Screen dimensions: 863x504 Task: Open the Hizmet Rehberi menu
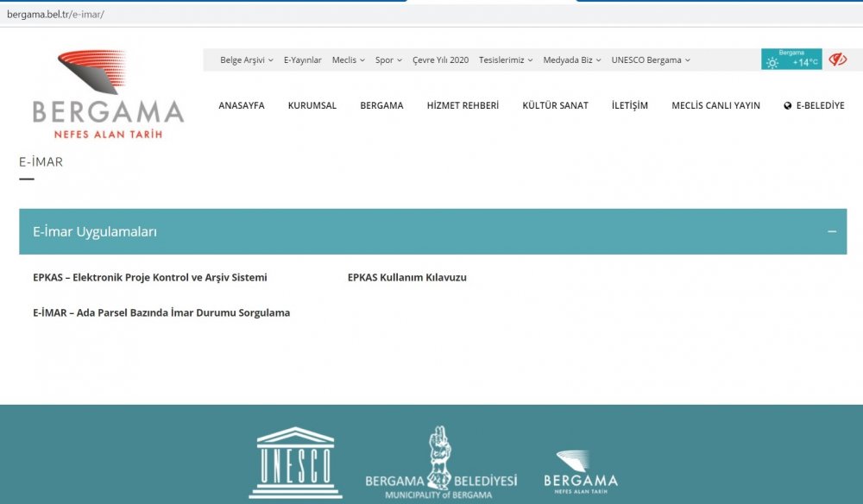[x=463, y=105]
